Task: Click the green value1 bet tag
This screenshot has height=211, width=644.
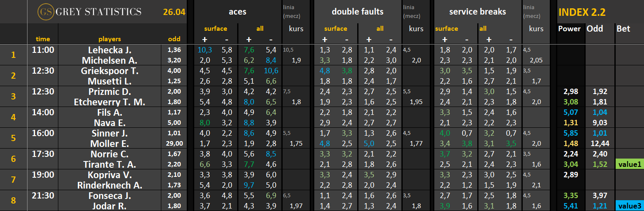Action: pyautogui.click(x=629, y=164)
